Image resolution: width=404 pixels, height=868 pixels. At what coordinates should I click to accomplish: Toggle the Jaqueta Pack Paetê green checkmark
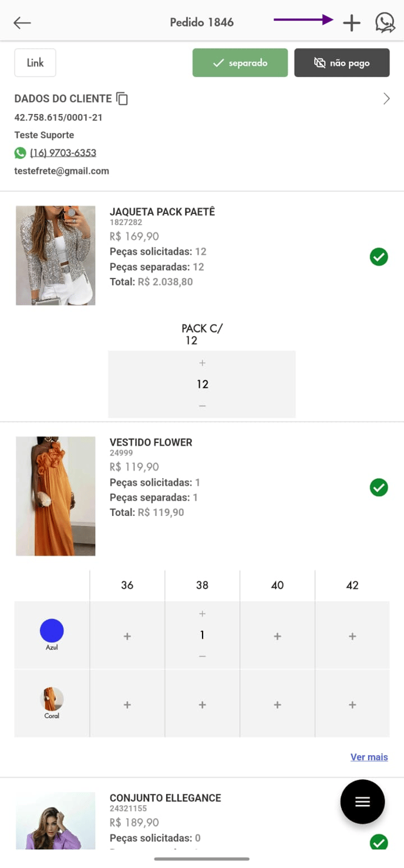click(x=379, y=257)
